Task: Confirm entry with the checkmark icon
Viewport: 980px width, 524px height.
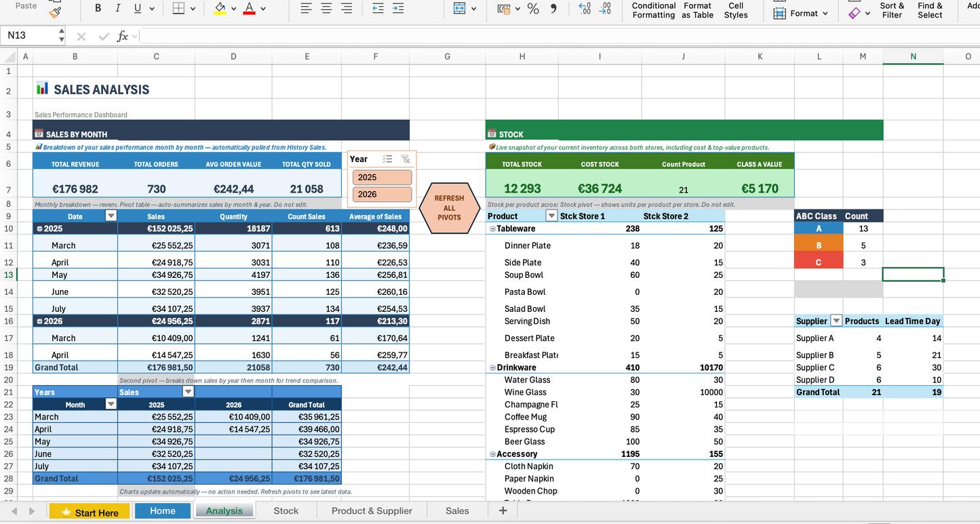Action: 103,37
